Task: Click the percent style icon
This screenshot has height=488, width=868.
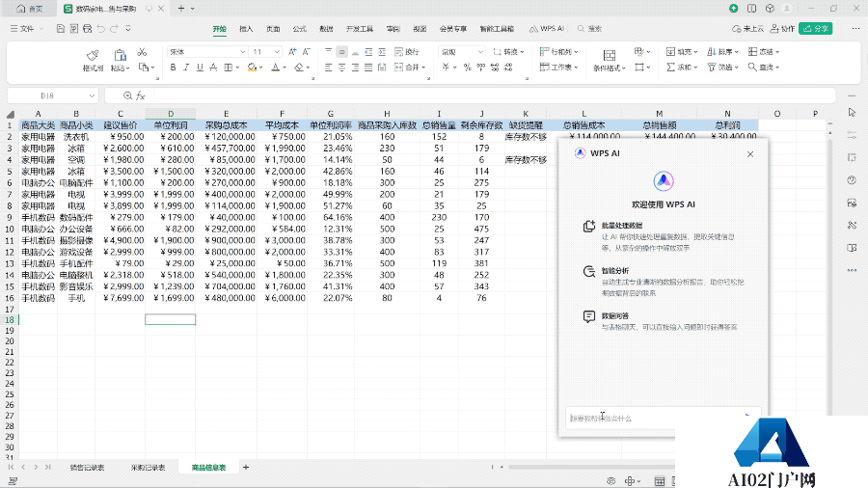Action: (468, 68)
